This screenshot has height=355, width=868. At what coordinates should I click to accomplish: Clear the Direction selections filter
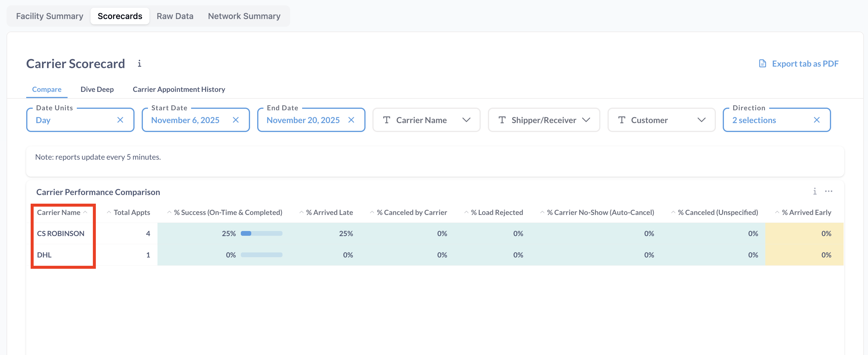click(x=817, y=120)
